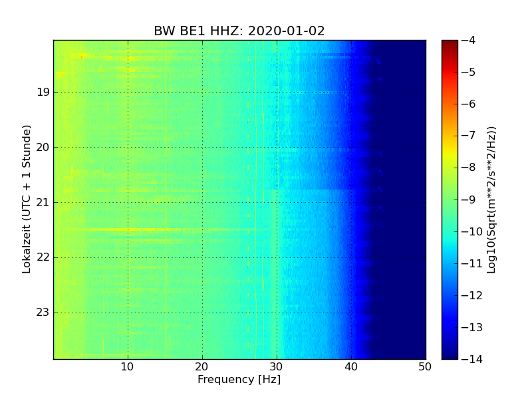Screen dimensions: 532x399
Task: Click the 'Frequency [Hz]' x-axis label
Action: tap(239, 379)
